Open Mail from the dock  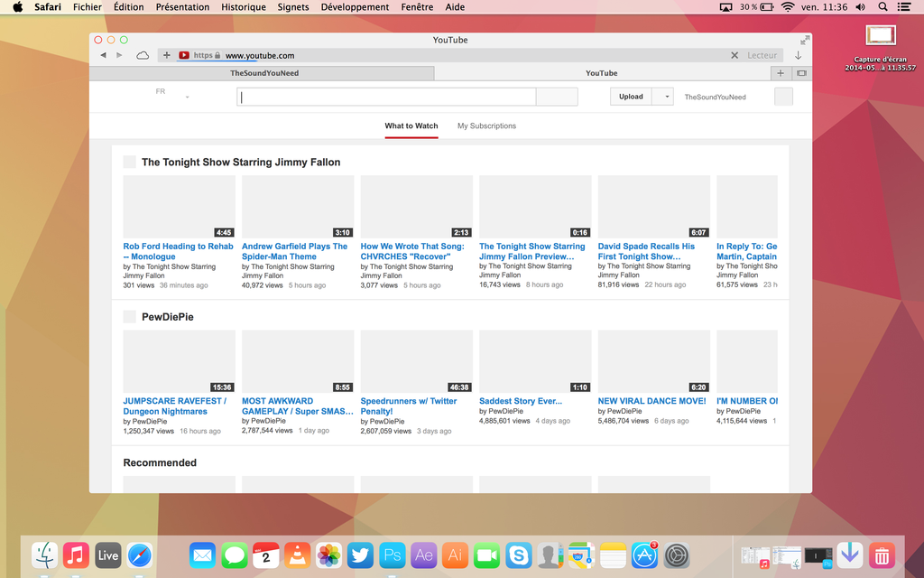(x=202, y=555)
